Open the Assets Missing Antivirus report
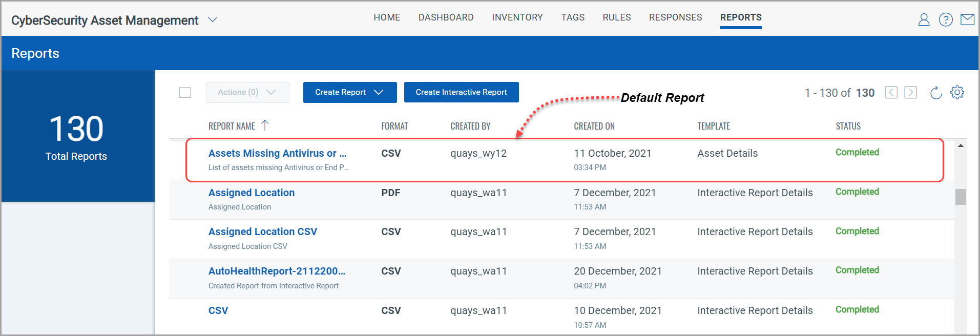Screen dimensions: 980x336 coord(277,153)
